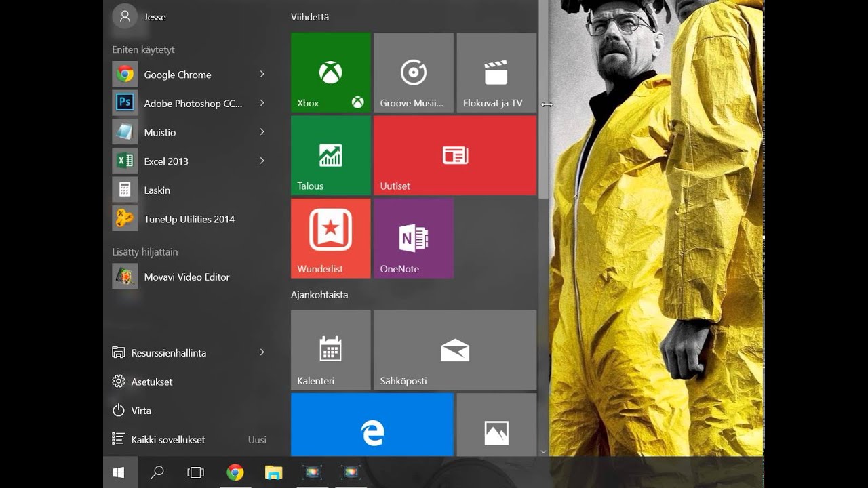This screenshot has height=488, width=868.
Task: Expand the Google Chrome jump list arrow
Action: click(262, 74)
